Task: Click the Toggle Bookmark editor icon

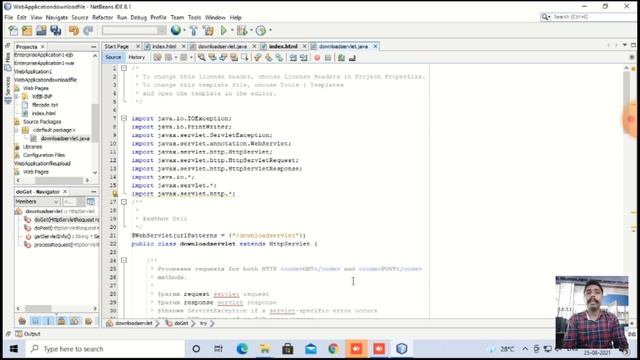Action: tap(279, 58)
